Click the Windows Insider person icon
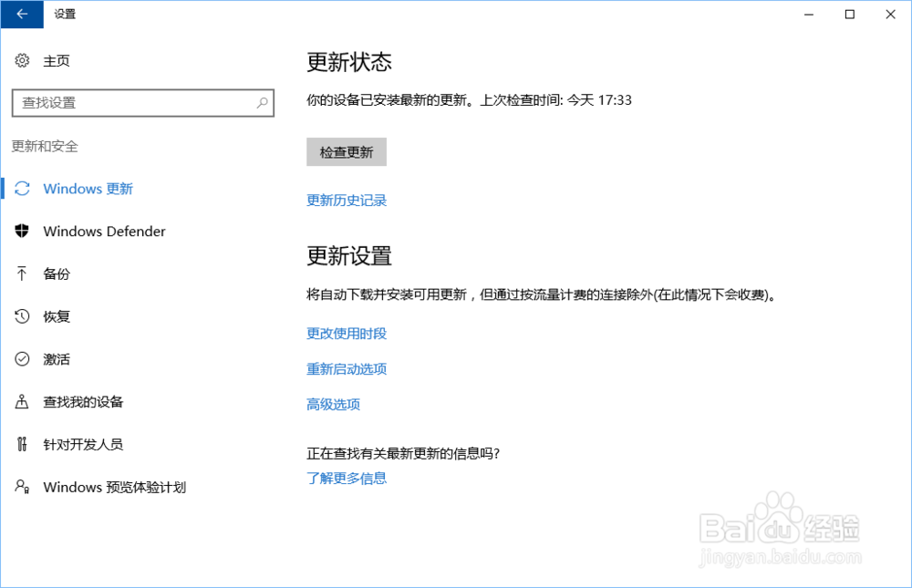 click(22, 487)
